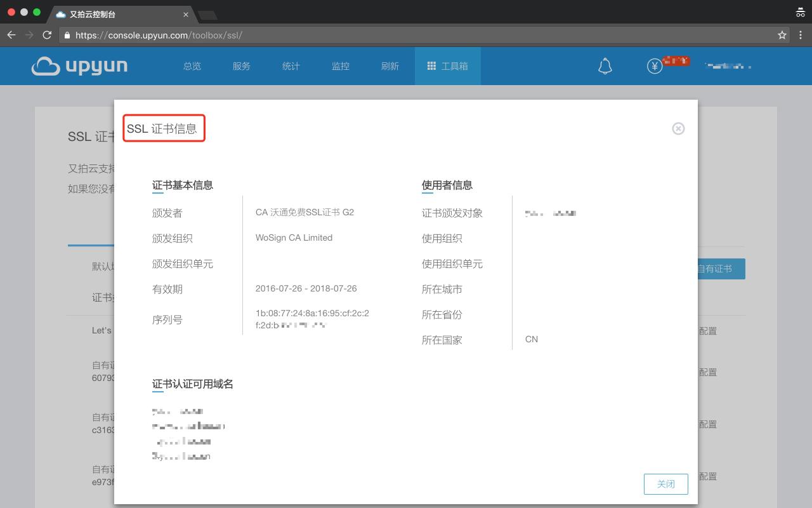The image size is (812, 508).
Task: Open the account balance yen icon
Action: (655, 66)
